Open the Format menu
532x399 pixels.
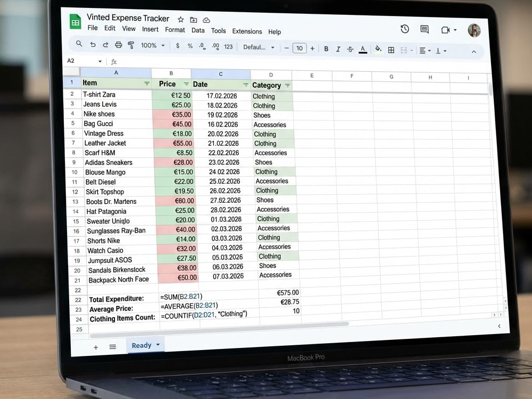click(174, 30)
